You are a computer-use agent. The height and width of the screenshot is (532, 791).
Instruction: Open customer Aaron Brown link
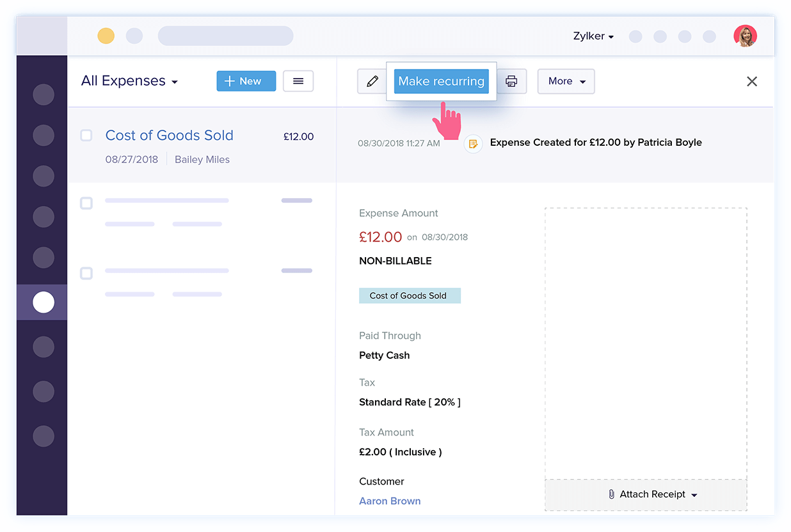click(x=390, y=501)
